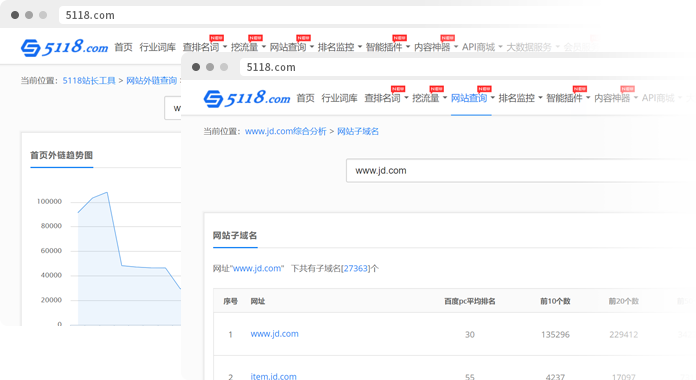
Task: Click the 序号 column header
Action: pos(230,301)
